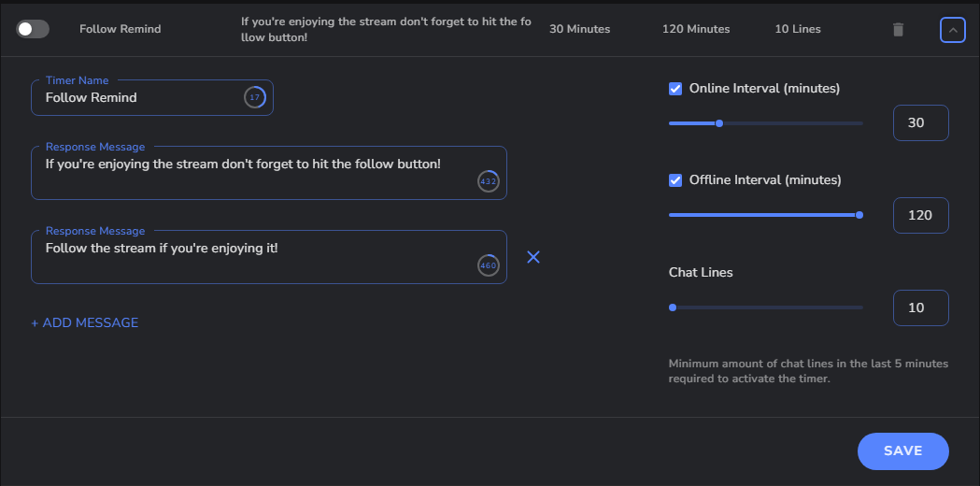
Task: Click the Offline Interval value box showing 120
Action: point(920,215)
